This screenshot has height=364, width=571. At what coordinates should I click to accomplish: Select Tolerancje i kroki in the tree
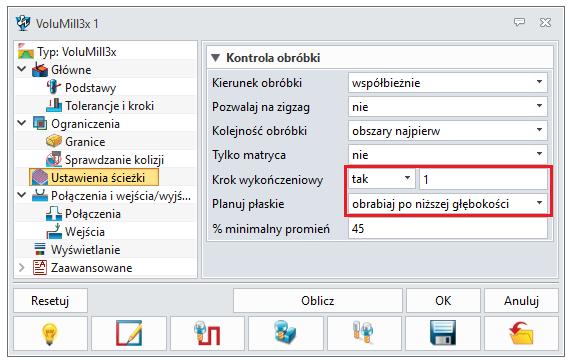coord(109,106)
